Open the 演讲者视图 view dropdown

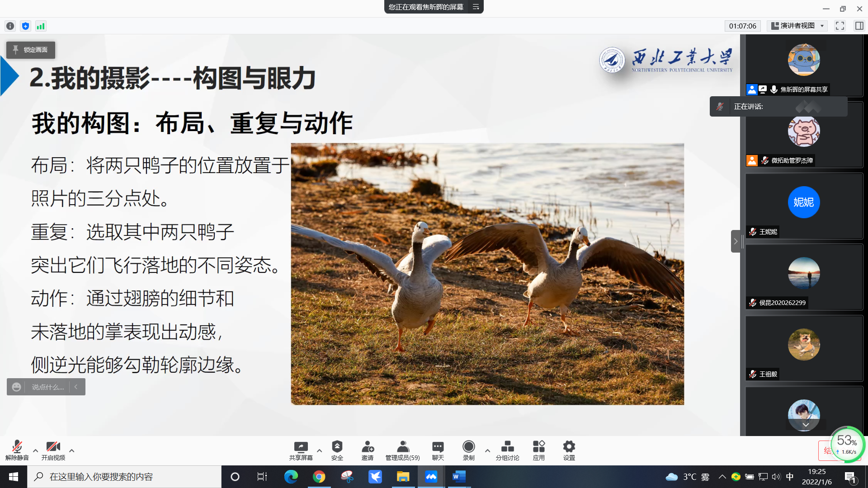798,26
